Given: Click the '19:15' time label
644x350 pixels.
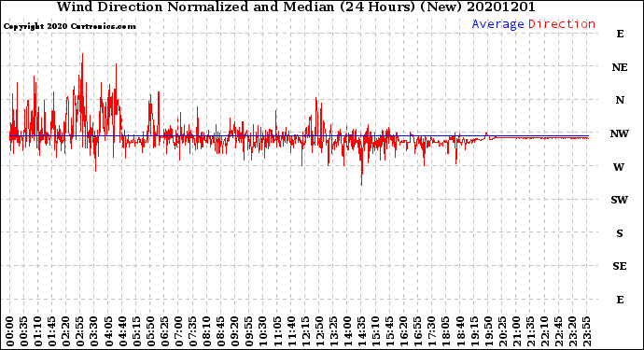Looking at the screenshot, I should click(474, 331).
